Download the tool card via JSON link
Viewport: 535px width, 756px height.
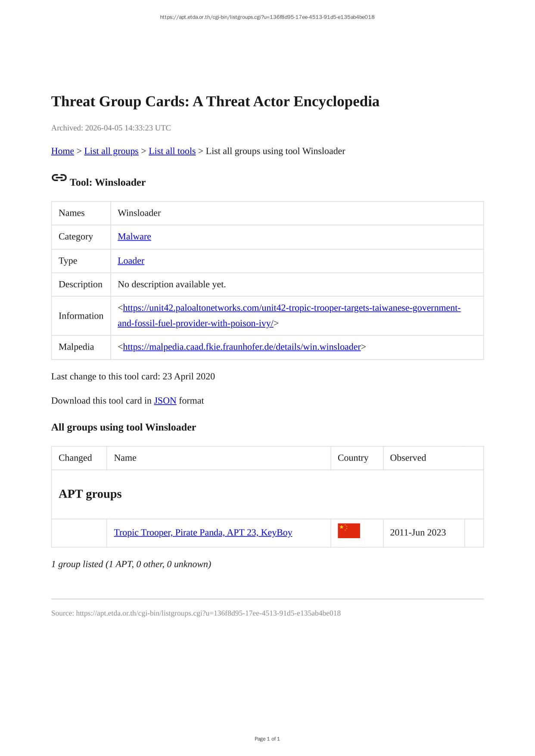point(165,401)
